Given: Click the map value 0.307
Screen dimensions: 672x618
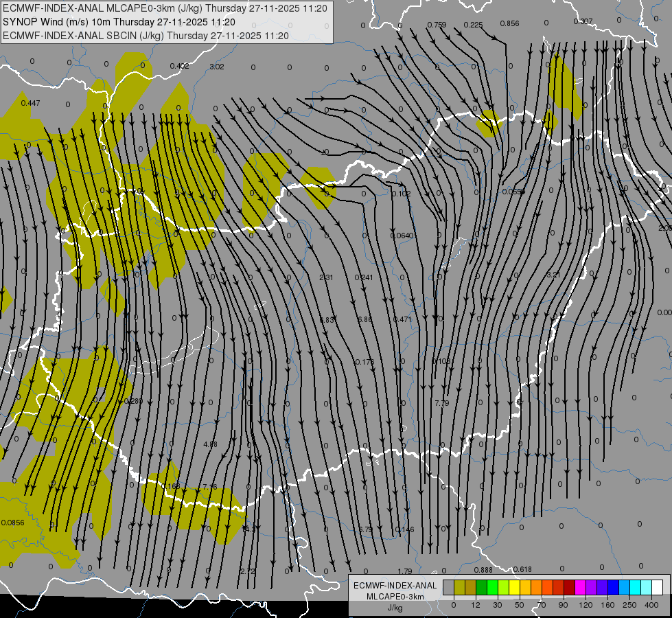Looking at the screenshot, I should coord(583,21).
